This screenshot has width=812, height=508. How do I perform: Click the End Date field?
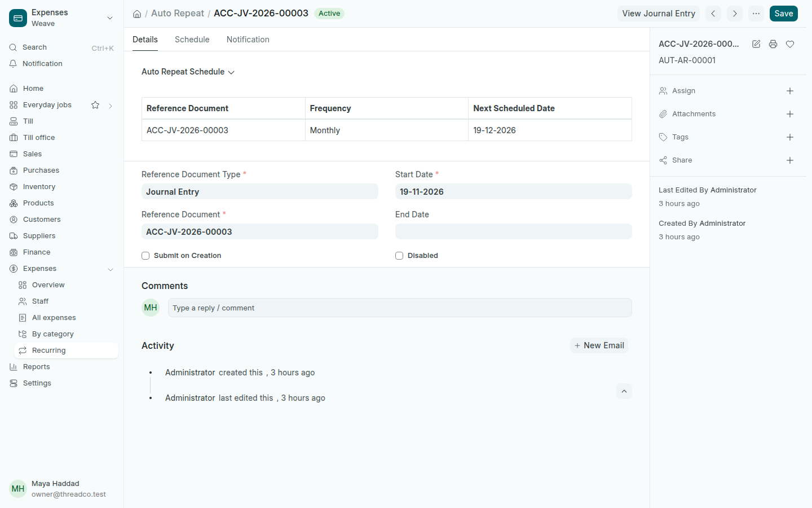click(514, 231)
